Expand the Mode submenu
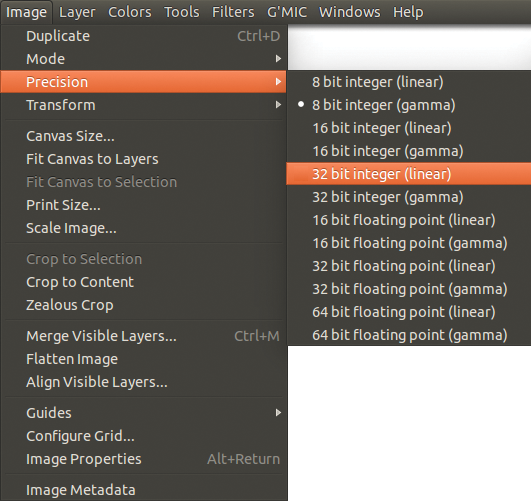This screenshot has width=531, height=501. 144,59
